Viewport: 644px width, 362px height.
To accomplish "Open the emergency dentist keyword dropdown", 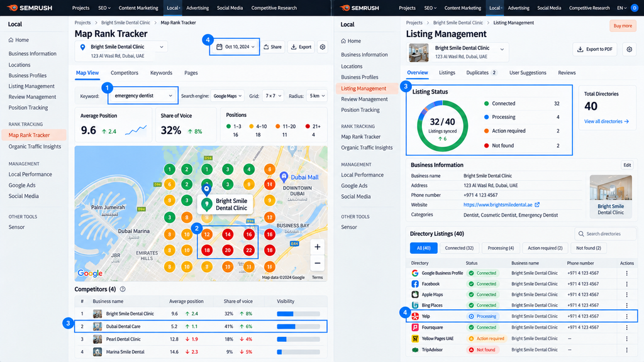I will 143,96.
